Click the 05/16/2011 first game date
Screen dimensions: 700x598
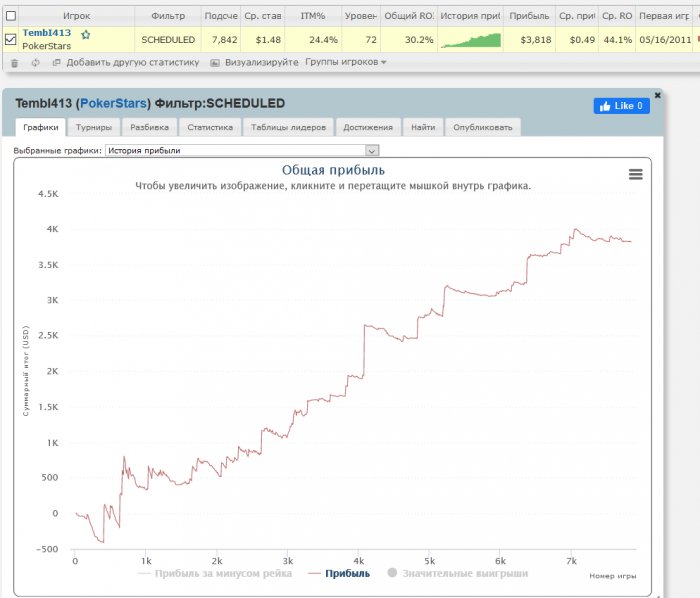coord(665,40)
